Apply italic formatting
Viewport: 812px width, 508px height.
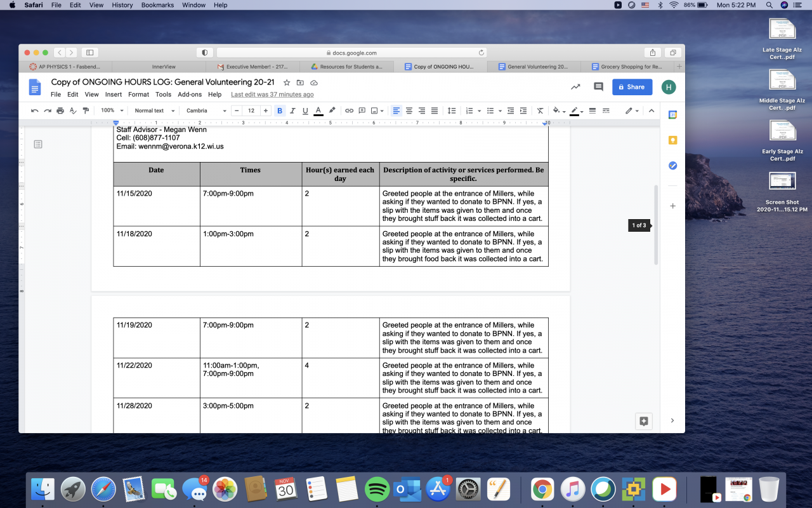click(x=292, y=110)
